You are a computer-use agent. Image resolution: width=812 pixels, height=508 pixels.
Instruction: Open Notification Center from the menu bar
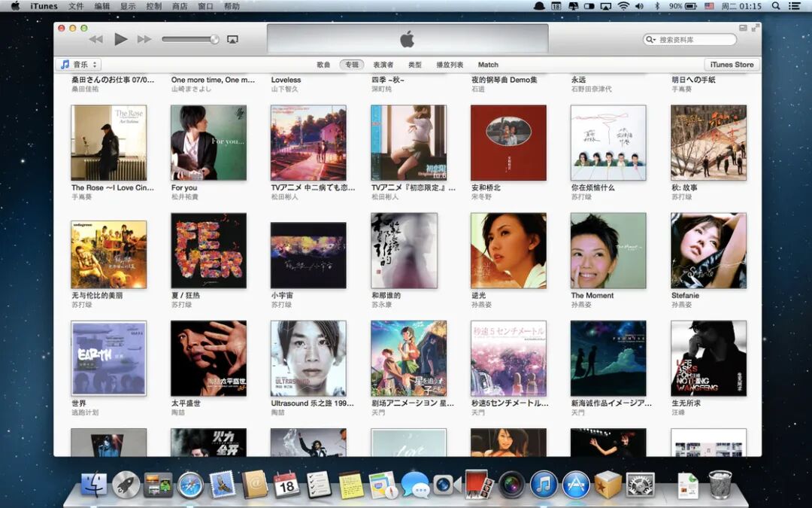[795, 6]
